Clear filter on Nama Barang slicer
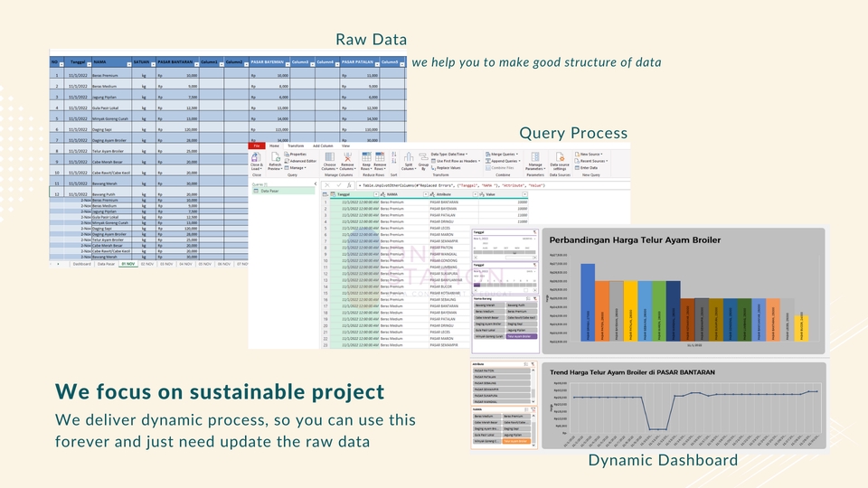Screen dimensions: 868x488 [534, 299]
